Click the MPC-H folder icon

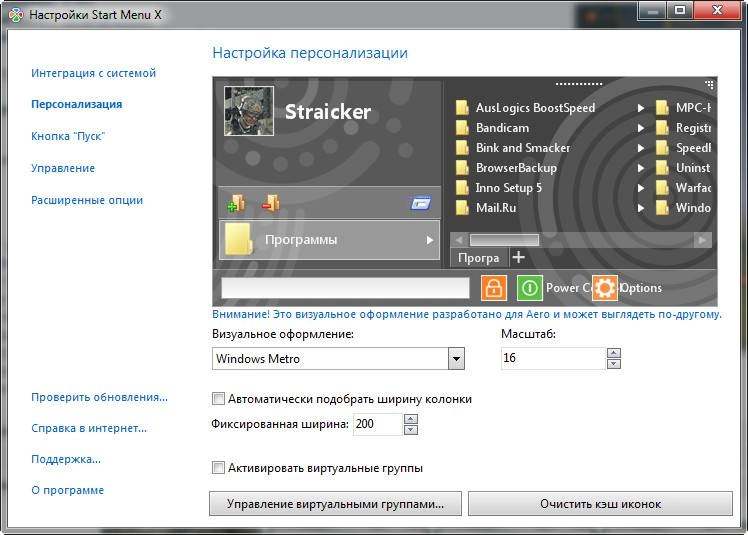click(662, 108)
